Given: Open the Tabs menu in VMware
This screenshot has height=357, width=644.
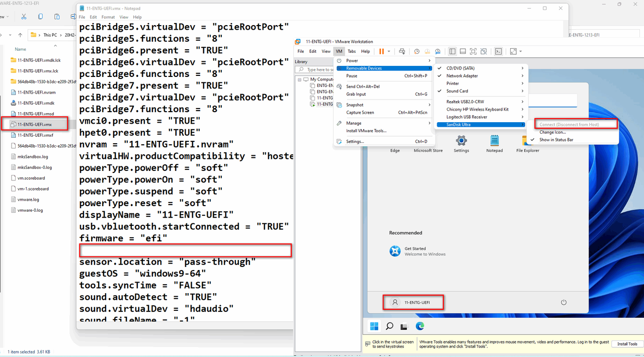Looking at the screenshot, I should tap(352, 51).
